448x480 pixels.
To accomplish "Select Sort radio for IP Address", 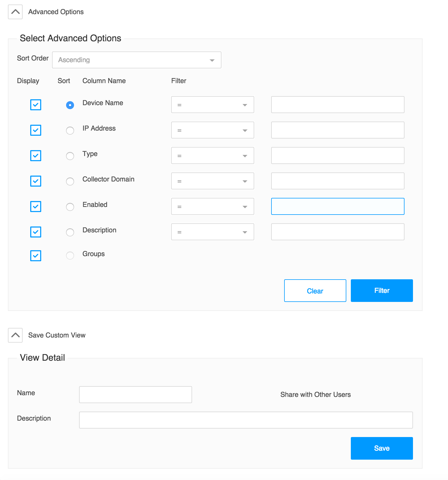I will [x=70, y=131].
